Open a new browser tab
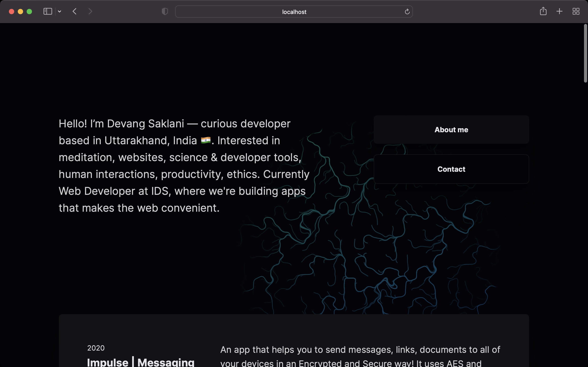The width and height of the screenshot is (588, 367). click(559, 11)
